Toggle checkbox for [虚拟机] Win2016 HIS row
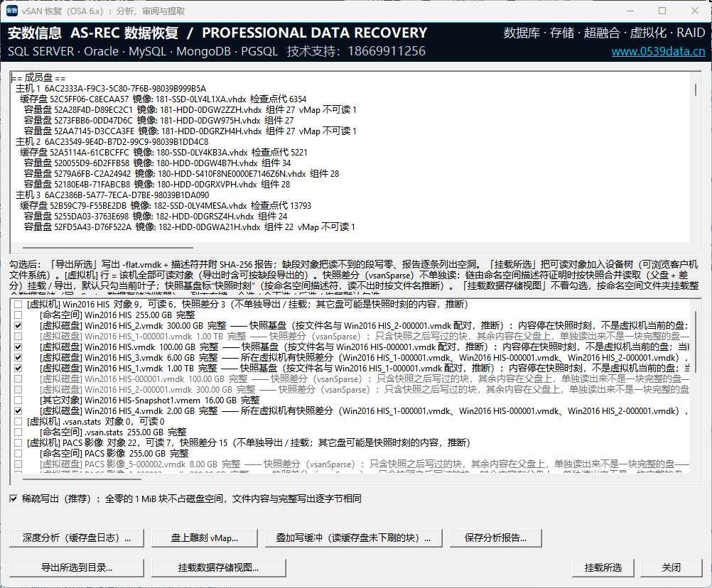712x588 pixels. coord(18,305)
